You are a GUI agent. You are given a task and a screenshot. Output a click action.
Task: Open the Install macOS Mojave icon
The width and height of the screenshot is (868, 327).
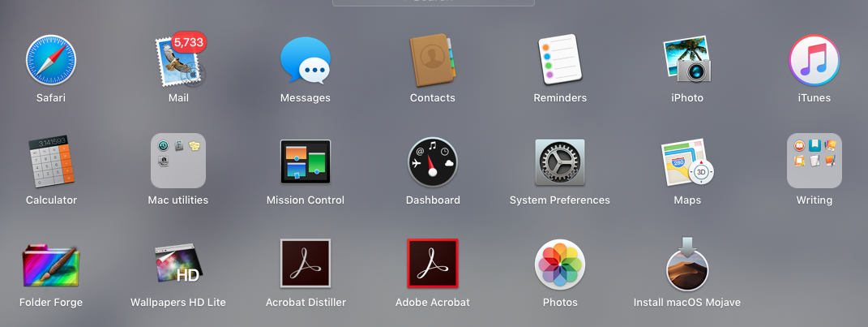pyautogui.click(x=687, y=264)
